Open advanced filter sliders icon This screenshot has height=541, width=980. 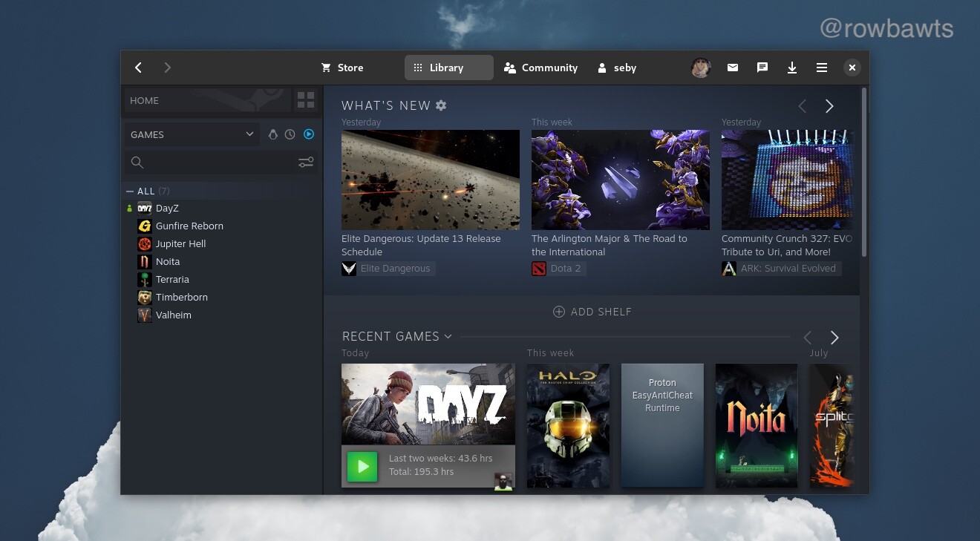(x=306, y=163)
